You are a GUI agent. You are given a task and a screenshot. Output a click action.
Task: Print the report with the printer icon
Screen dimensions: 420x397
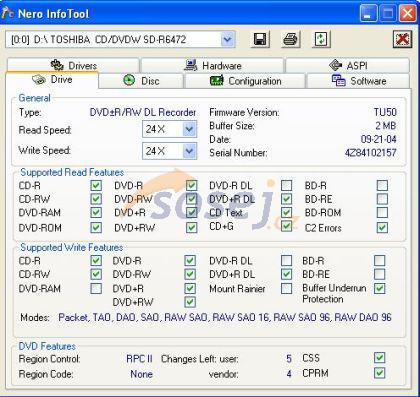[x=290, y=39]
